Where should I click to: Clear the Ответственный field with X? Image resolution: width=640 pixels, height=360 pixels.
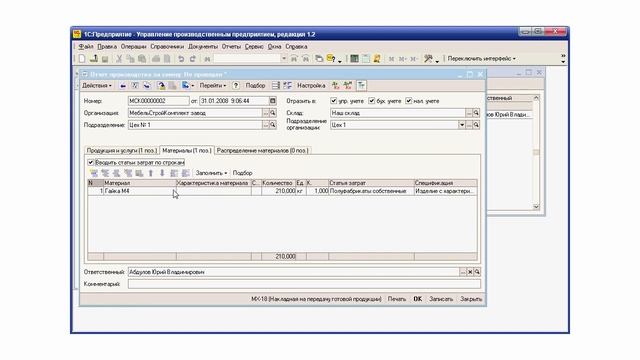470,272
